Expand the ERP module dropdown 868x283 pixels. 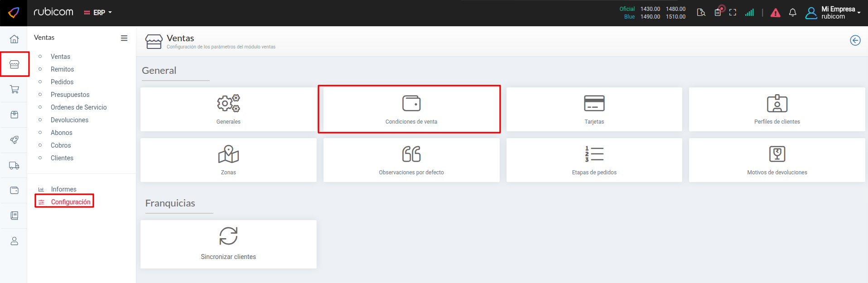click(98, 13)
